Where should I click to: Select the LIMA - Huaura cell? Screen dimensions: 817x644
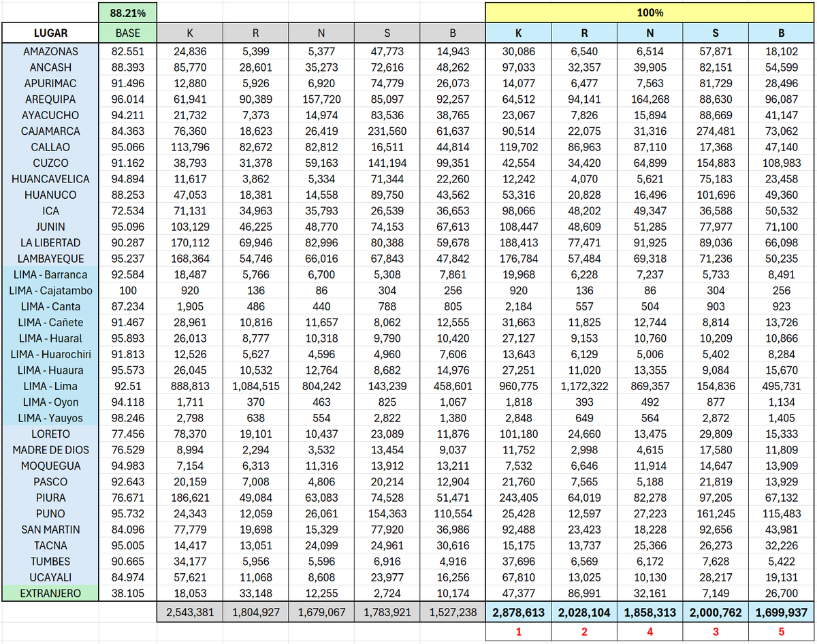(50, 370)
